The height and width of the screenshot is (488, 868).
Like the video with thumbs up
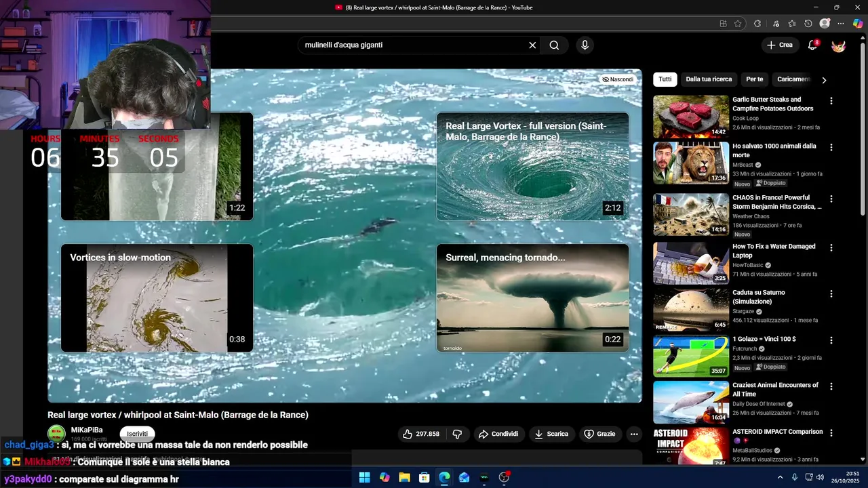point(421,434)
